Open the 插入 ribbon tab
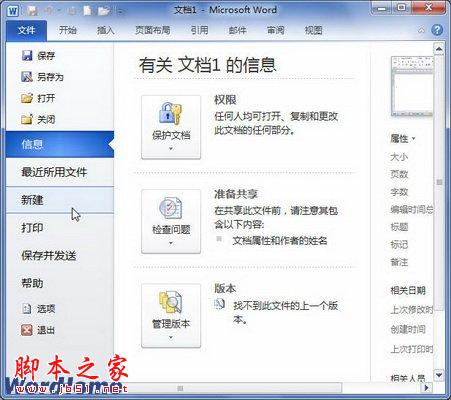 pyautogui.click(x=106, y=30)
